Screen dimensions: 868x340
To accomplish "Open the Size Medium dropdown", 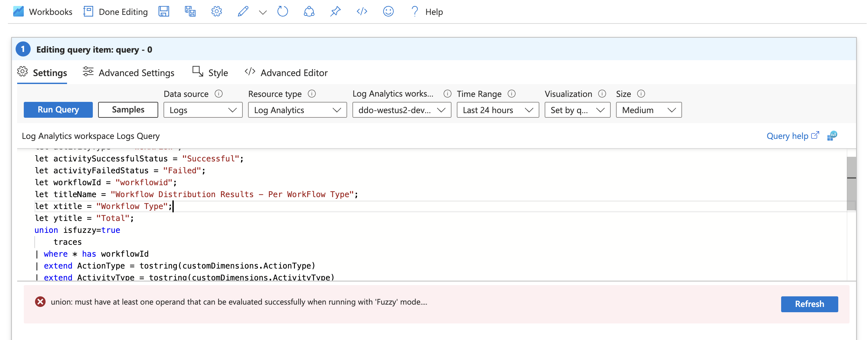I will 649,110.
